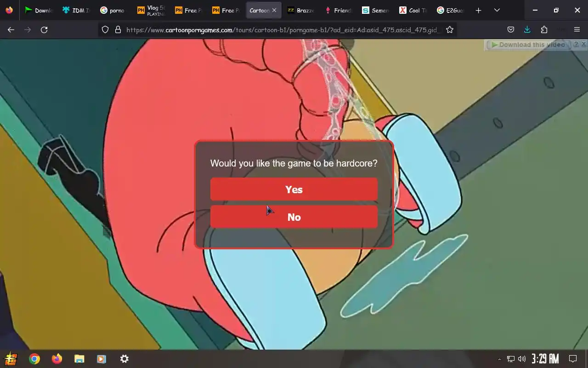Screen dimensions: 588x368
Task: Click the No button in the dialog
Action: click(x=294, y=217)
